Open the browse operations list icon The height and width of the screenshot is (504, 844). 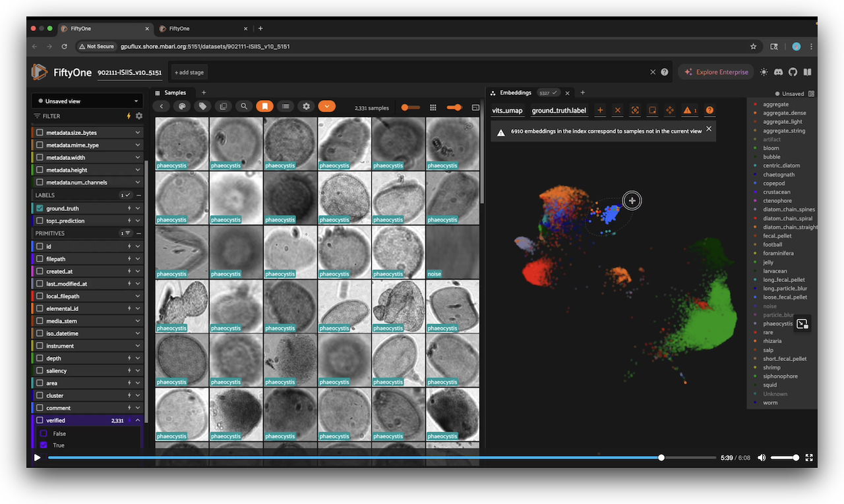coord(285,106)
